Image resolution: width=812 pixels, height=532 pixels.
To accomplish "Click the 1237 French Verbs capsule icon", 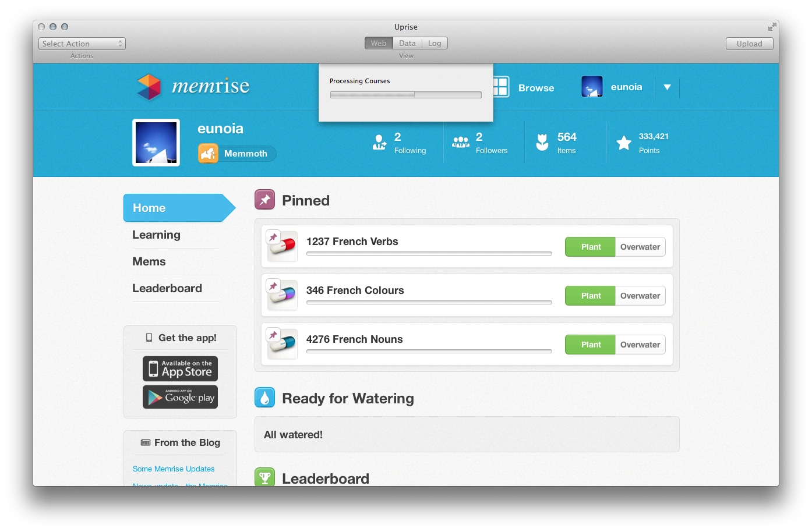I will pyautogui.click(x=282, y=246).
